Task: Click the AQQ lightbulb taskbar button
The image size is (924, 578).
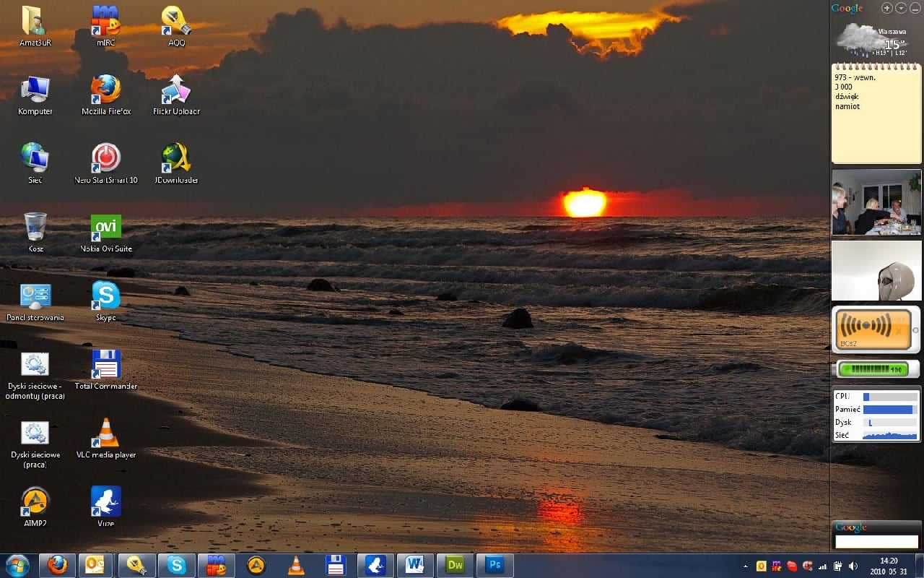Action: pyautogui.click(x=136, y=565)
